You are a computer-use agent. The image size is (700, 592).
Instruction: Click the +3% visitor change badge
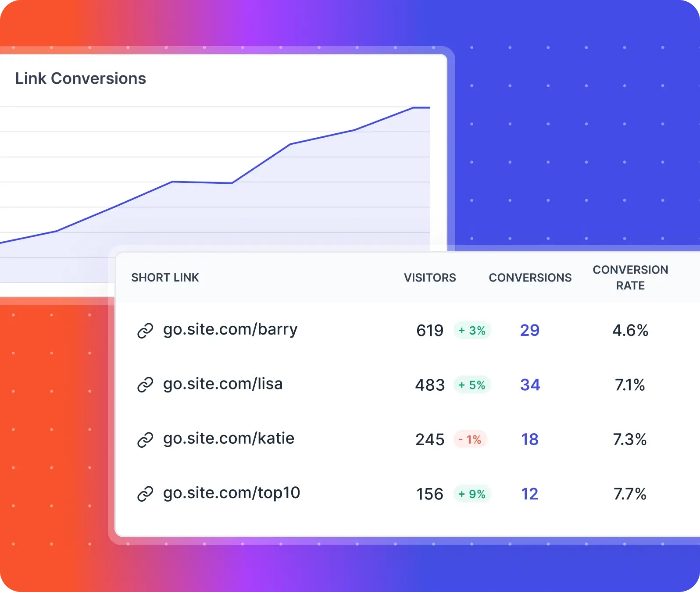point(472,331)
